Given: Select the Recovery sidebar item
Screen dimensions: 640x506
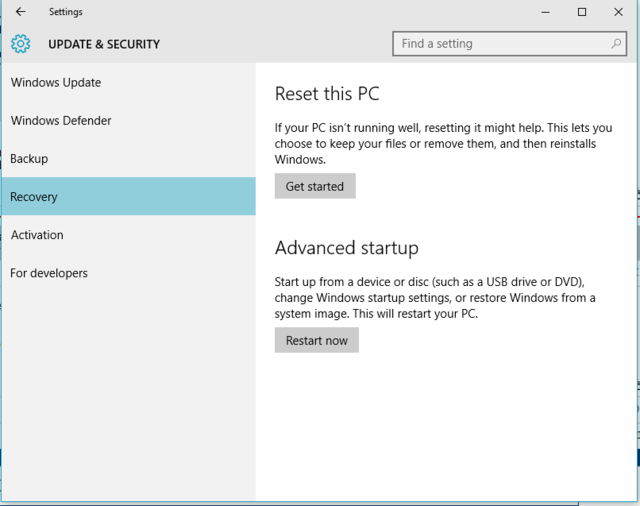Looking at the screenshot, I should point(129,196).
